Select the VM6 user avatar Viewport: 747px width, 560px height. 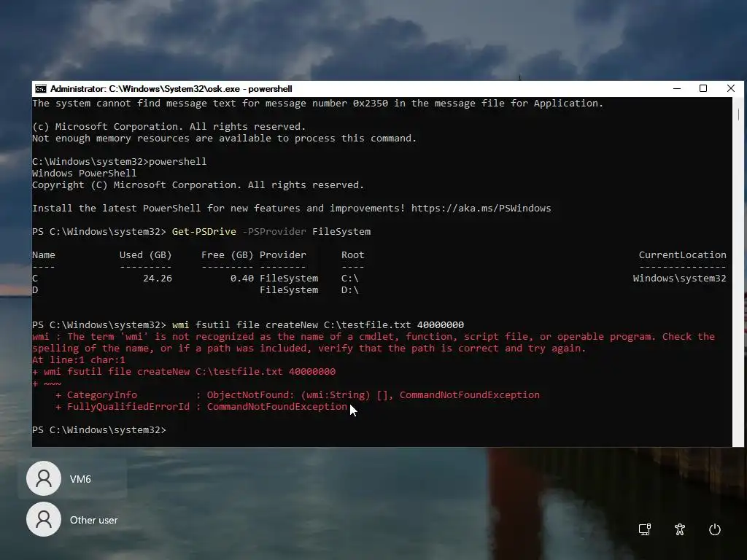(44, 478)
